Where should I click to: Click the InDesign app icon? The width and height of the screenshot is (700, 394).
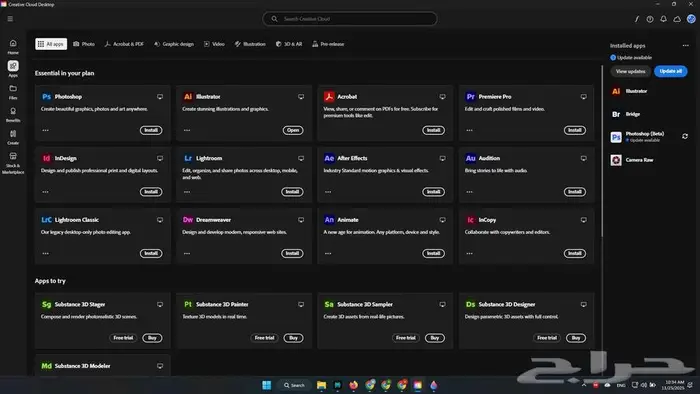(x=46, y=158)
